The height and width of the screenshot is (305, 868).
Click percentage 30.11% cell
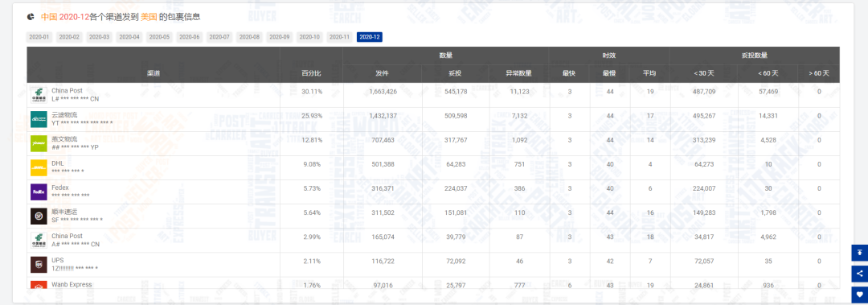click(x=312, y=91)
